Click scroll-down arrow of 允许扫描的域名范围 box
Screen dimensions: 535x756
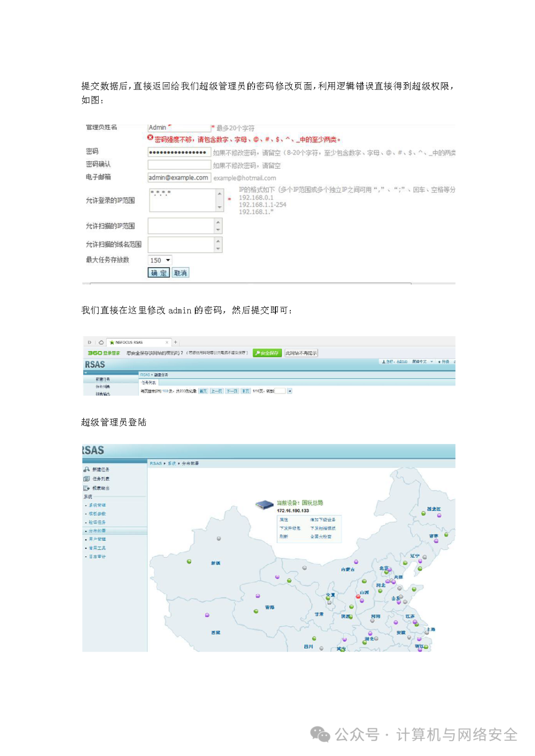click(218, 249)
